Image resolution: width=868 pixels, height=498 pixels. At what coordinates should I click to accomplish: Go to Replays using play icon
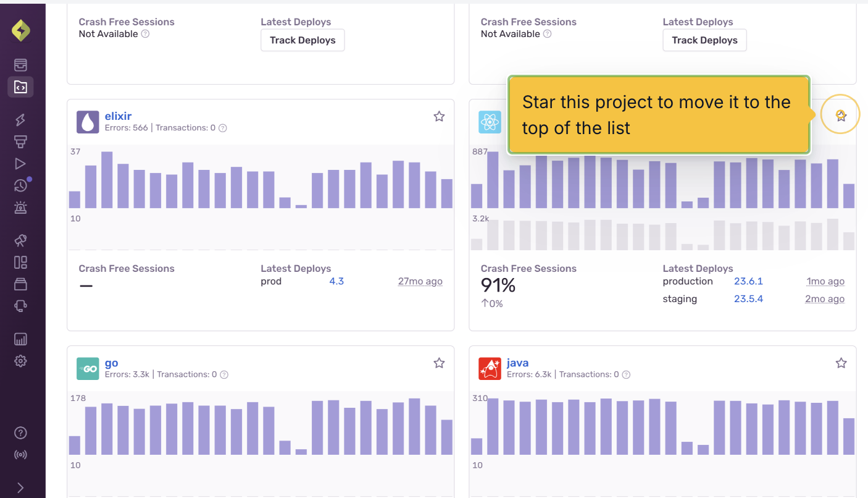[20, 164]
